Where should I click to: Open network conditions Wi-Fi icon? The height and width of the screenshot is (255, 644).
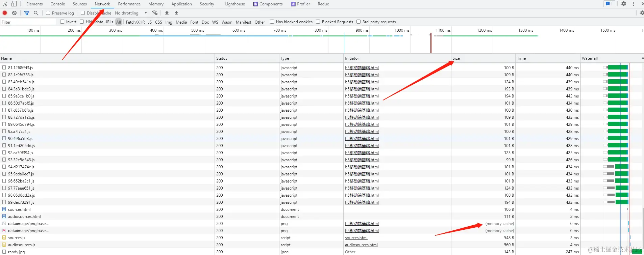pyautogui.click(x=155, y=13)
